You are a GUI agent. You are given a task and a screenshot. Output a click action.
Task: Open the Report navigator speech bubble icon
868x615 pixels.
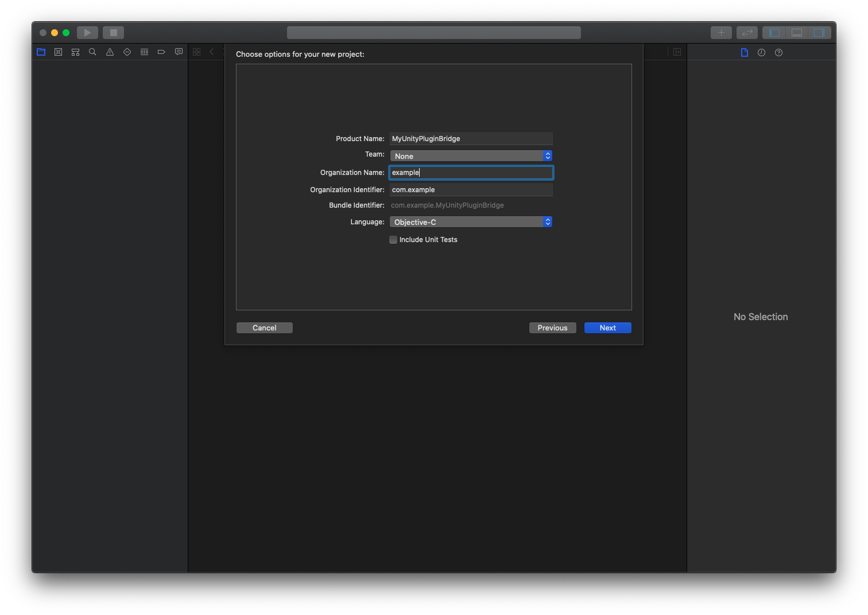(x=179, y=52)
